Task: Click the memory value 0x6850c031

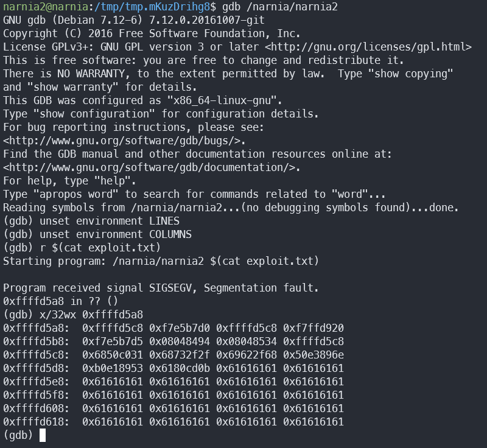Action: point(113,354)
